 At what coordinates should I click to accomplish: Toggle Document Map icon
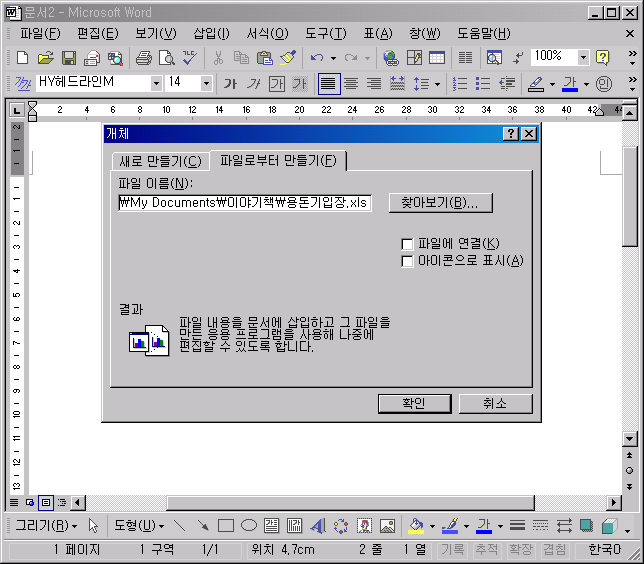pyautogui.click(x=494, y=58)
